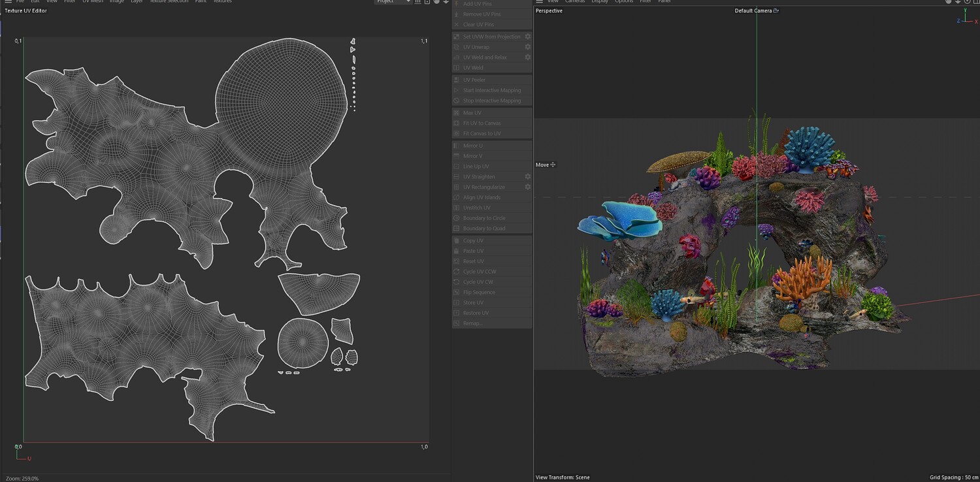Viewport: 980px width, 482px height.
Task: Open the Layer menu in the UV editor
Action: 137,2
